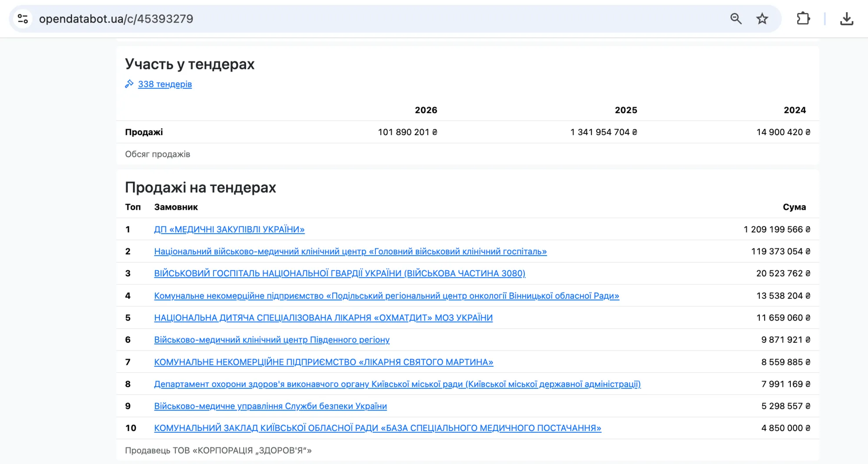Click the Сума column header
Image resolution: width=868 pixels, height=464 pixels.
794,207
